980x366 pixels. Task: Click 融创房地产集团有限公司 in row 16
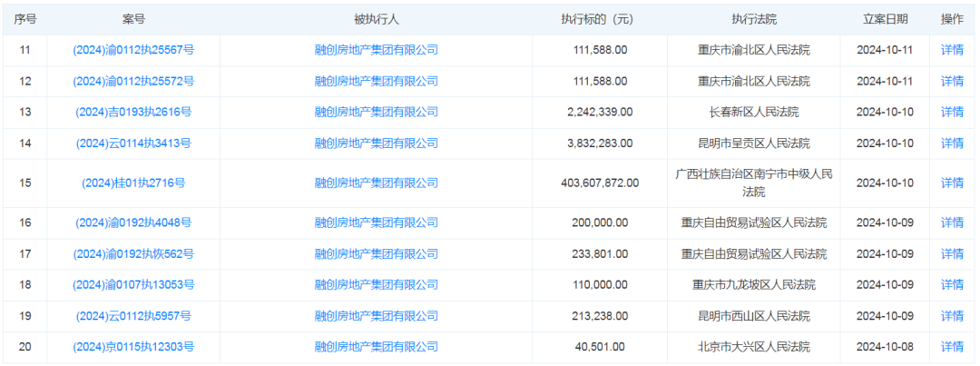coord(377,223)
